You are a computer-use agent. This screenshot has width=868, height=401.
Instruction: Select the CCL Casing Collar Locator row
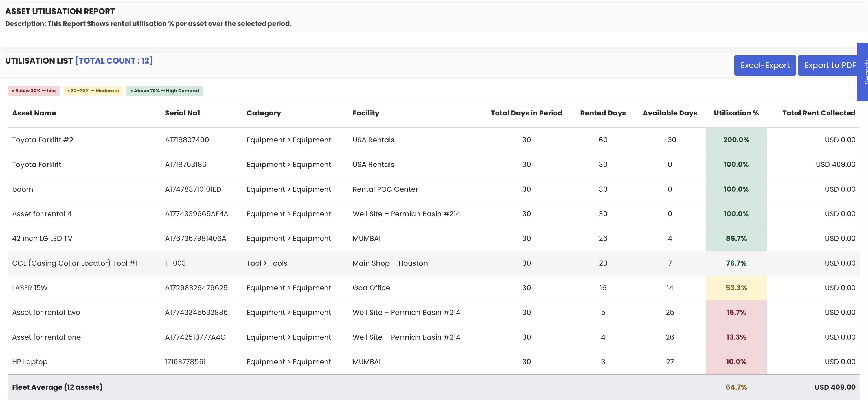[x=75, y=263]
